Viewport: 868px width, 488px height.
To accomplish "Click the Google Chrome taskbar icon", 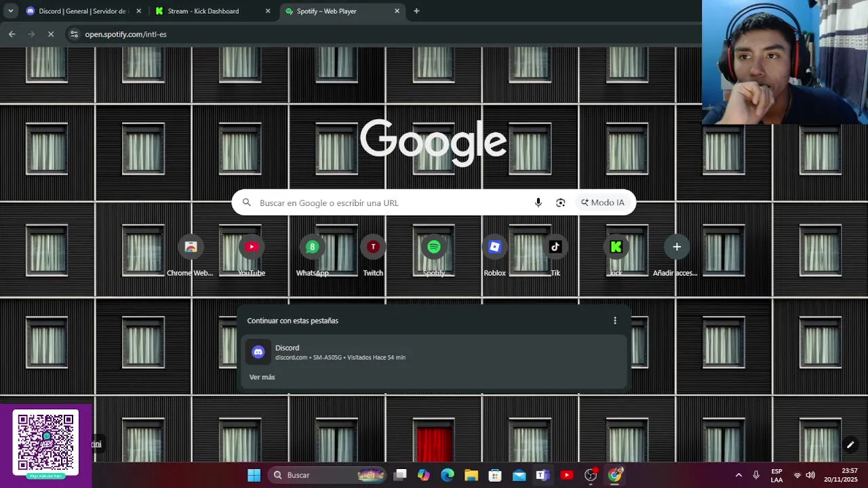I will (615, 475).
